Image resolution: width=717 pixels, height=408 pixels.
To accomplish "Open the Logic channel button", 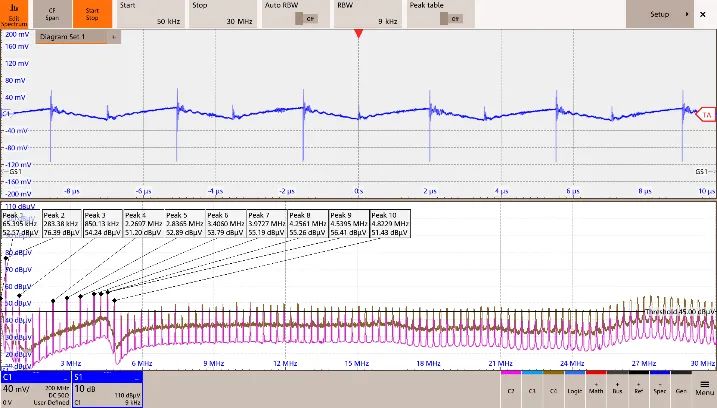I will 575,389.
